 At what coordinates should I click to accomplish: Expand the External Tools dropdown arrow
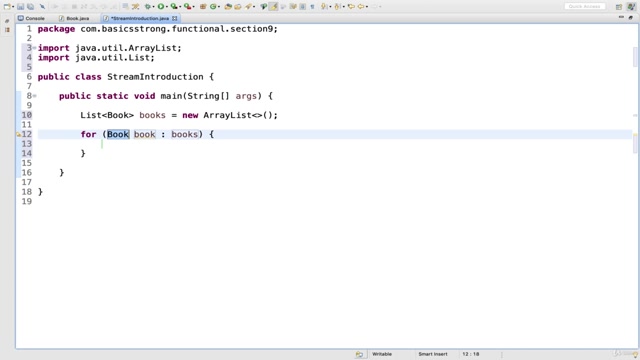193,7
